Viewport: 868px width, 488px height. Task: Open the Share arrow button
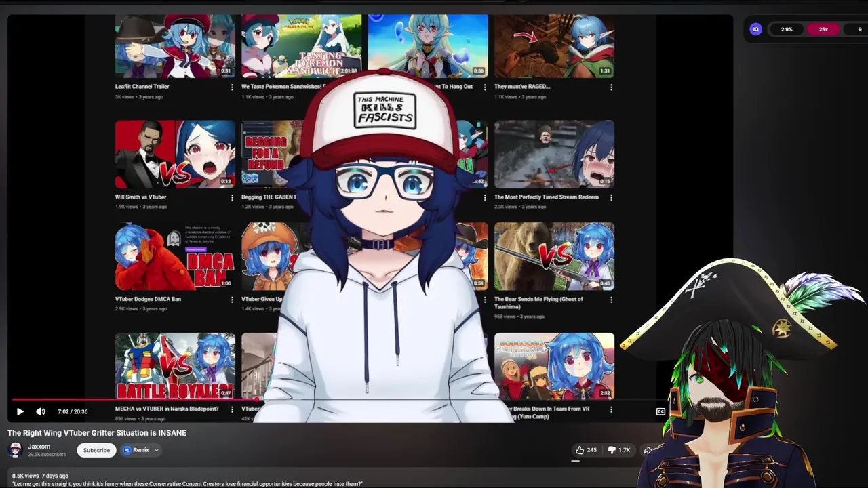pos(648,450)
